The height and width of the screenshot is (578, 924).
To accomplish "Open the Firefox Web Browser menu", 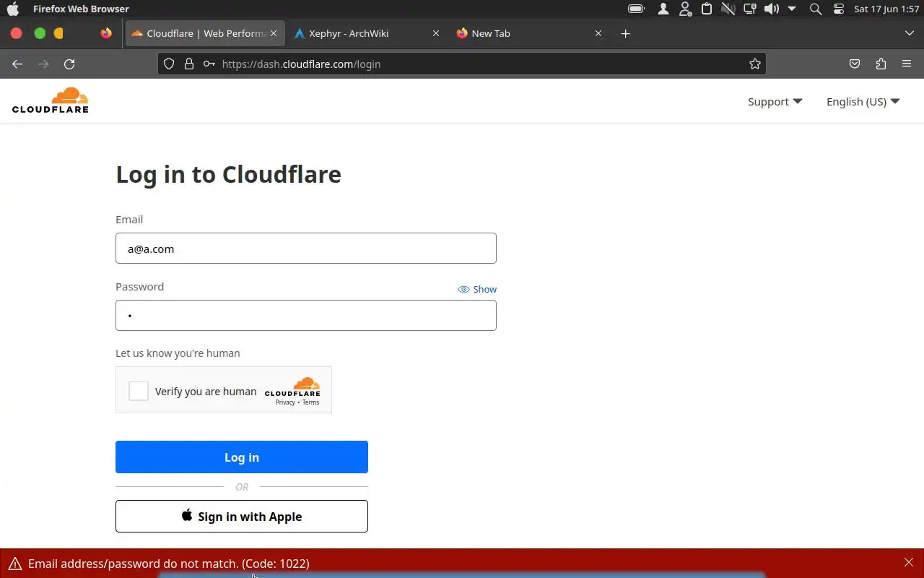I will click(81, 9).
